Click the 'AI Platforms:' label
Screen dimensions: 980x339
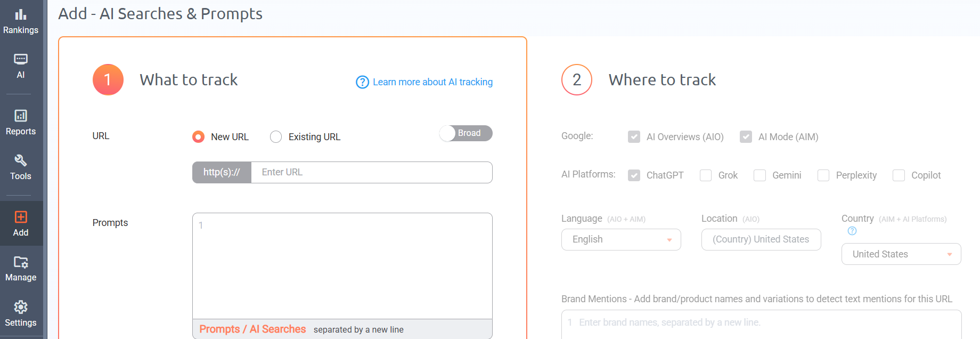click(589, 174)
